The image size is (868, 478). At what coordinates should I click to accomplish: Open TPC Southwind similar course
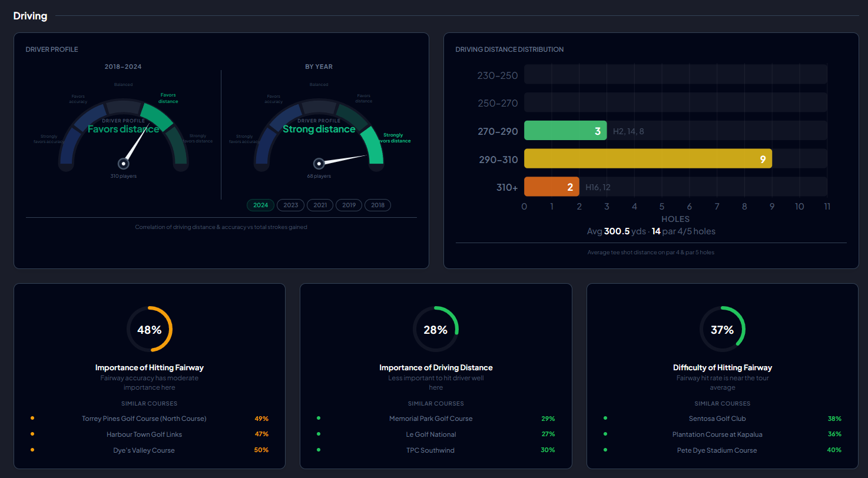click(x=431, y=450)
